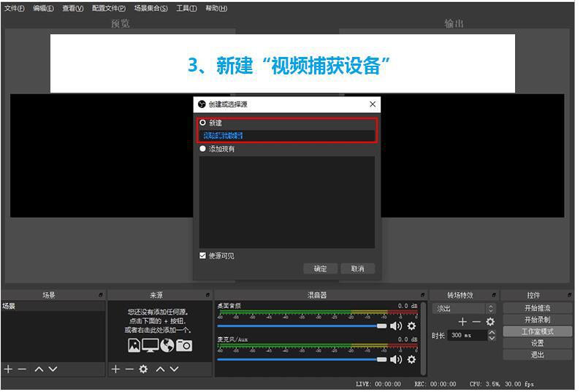Click the 开始推流 button
Screen dimensions: 583x392
point(537,308)
